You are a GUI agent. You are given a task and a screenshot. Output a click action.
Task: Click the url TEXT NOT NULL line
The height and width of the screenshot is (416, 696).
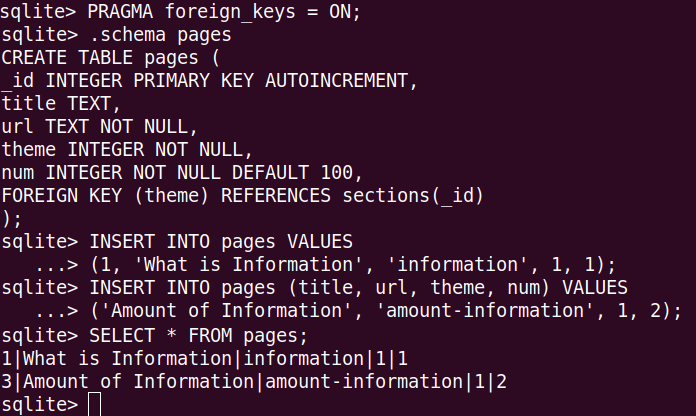(x=99, y=125)
